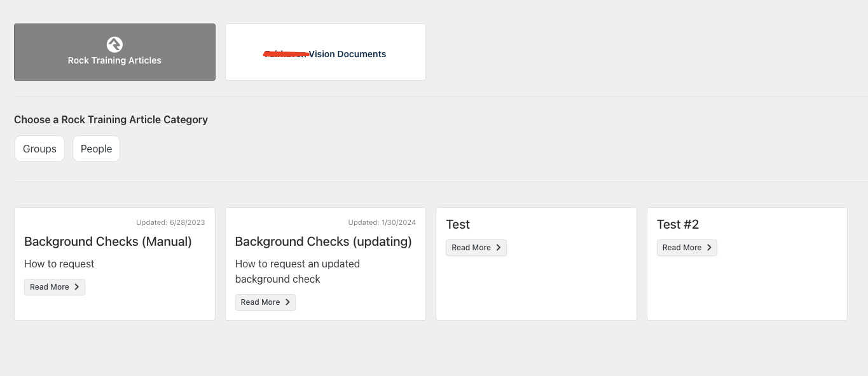Filter articles by People category
The height and width of the screenshot is (376, 868).
96,149
